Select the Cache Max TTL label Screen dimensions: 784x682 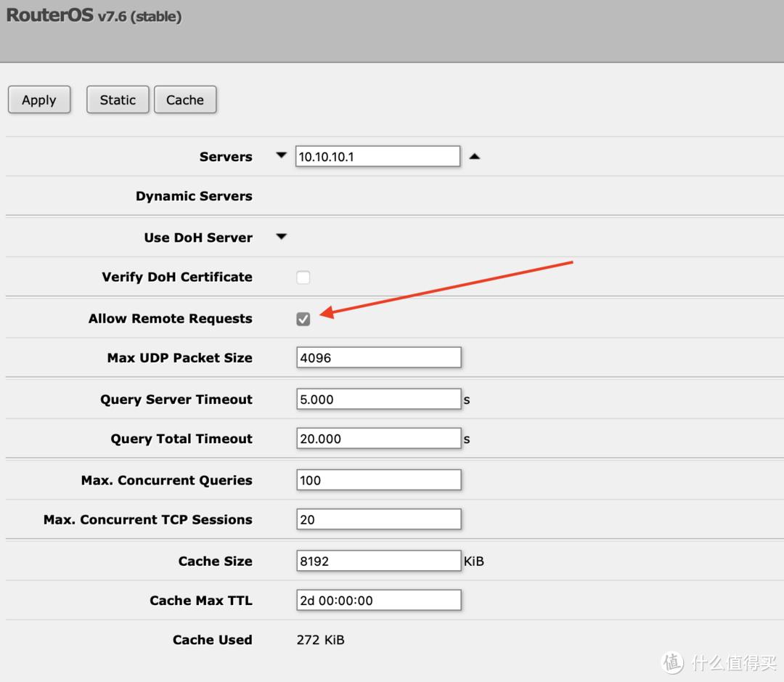(201, 601)
